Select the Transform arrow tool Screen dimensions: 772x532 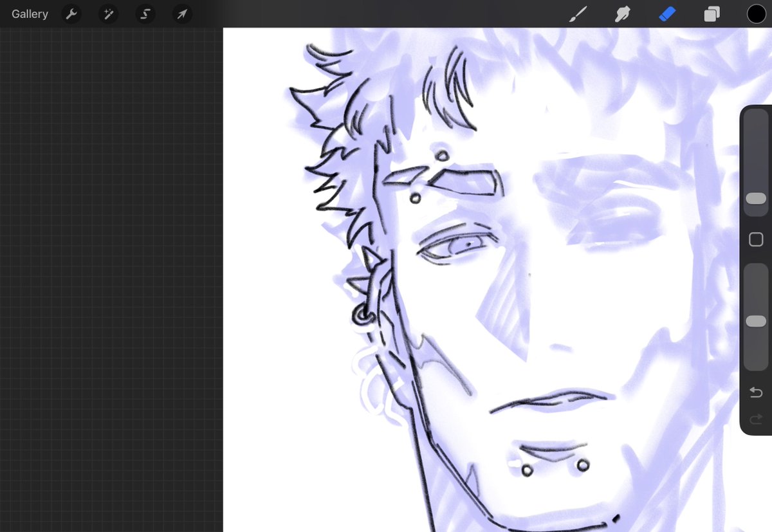point(183,14)
